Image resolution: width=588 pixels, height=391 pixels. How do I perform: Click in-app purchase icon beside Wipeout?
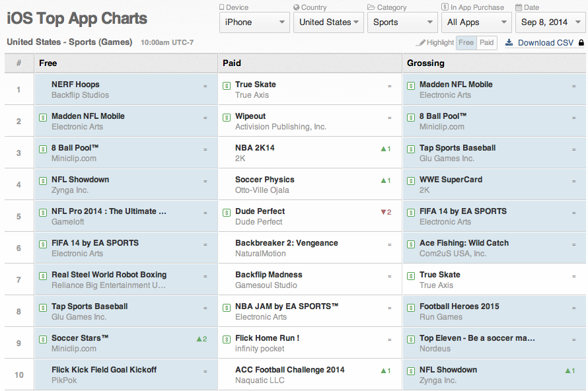click(227, 117)
